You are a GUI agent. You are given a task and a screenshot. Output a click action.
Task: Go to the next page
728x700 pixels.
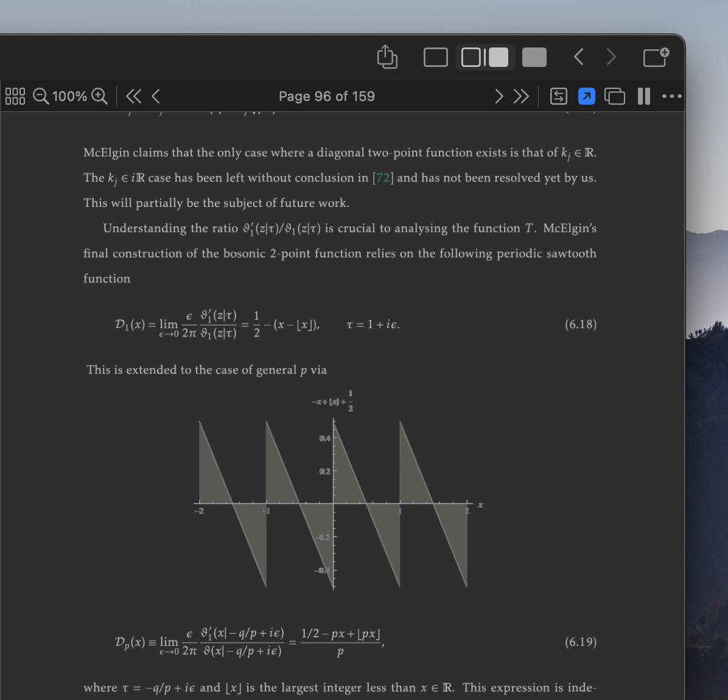coord(499,96)
